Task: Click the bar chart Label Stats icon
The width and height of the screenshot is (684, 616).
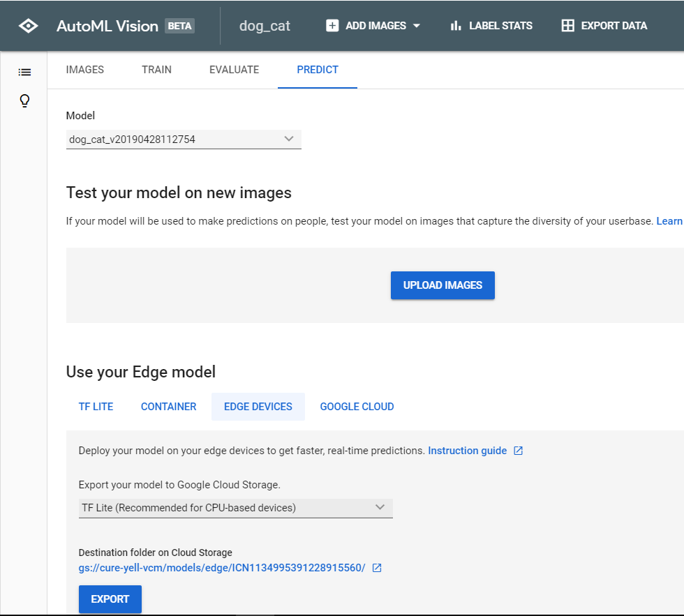Action: click(455, 26)
